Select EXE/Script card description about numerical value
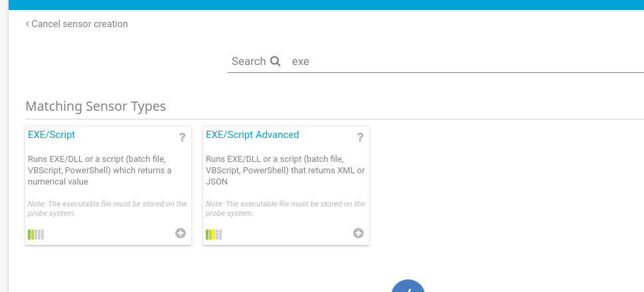The width and height of the screenshot is (644, 292). (x=100, y=170)
